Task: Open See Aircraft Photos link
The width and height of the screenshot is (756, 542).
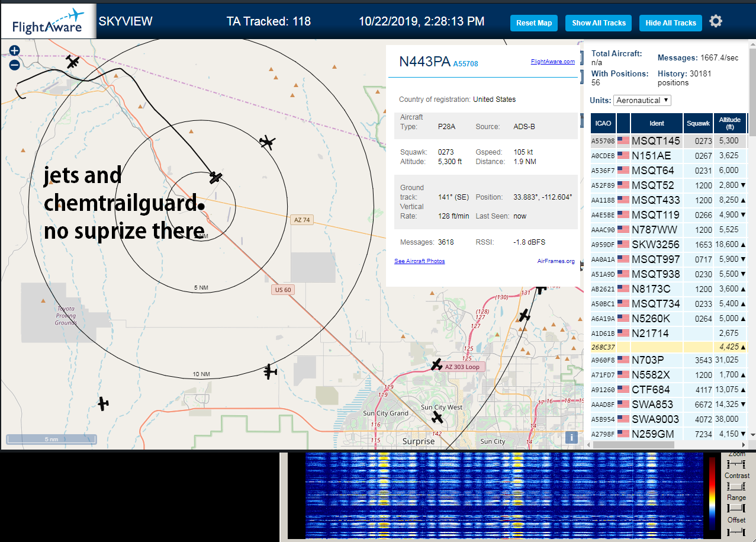Action: click(x=420, y=261)
